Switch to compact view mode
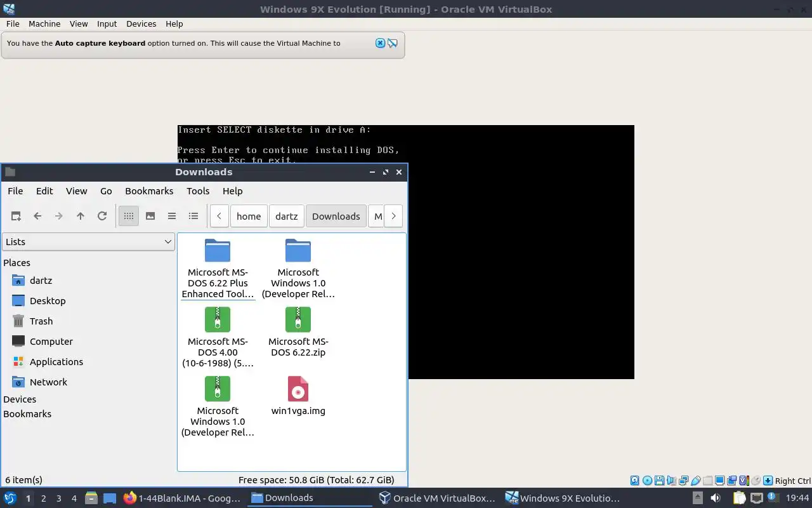Screen dimensions: 812x508 click(172, 216)
